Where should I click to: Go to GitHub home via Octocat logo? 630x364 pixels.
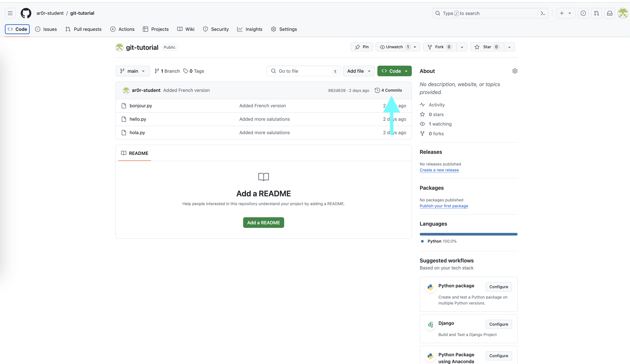[x=26, y=13]
